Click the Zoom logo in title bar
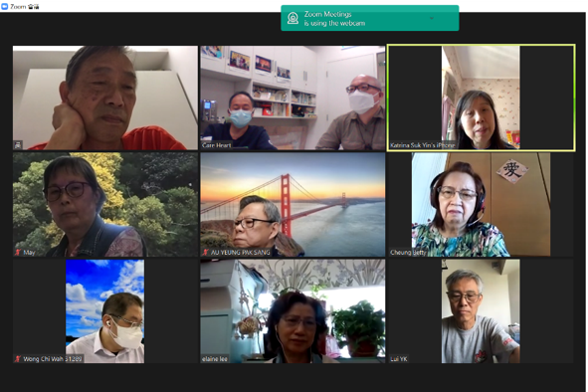The width and height of the screenshot is (588, 392). coord(5,6)
